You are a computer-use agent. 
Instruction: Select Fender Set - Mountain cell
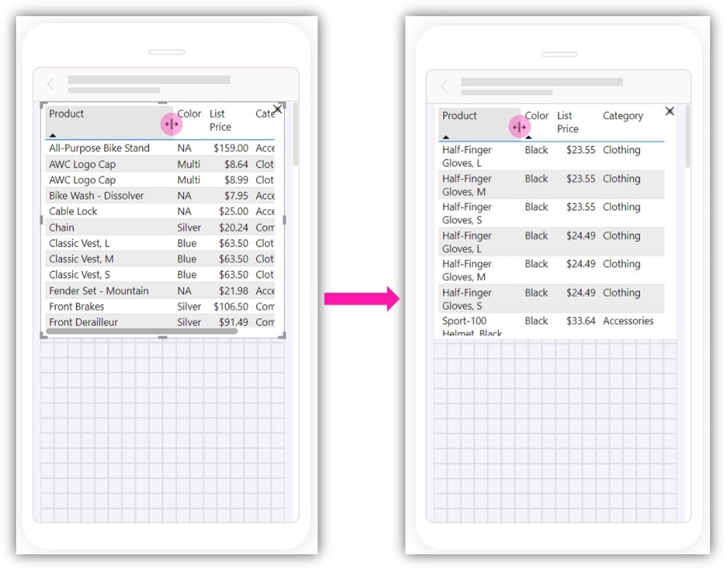(x=98, y=291)
